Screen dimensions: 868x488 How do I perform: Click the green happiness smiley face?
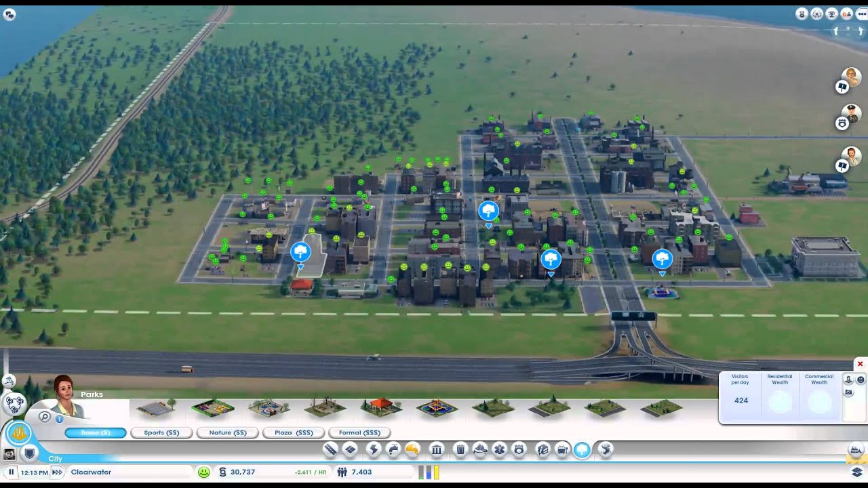[203, 472]
